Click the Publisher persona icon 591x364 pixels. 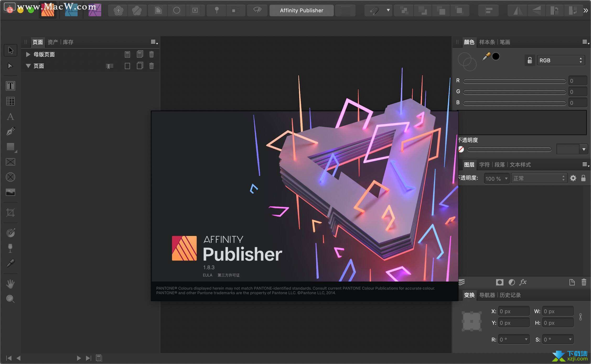pyautogui.click(x=48, y=10)
